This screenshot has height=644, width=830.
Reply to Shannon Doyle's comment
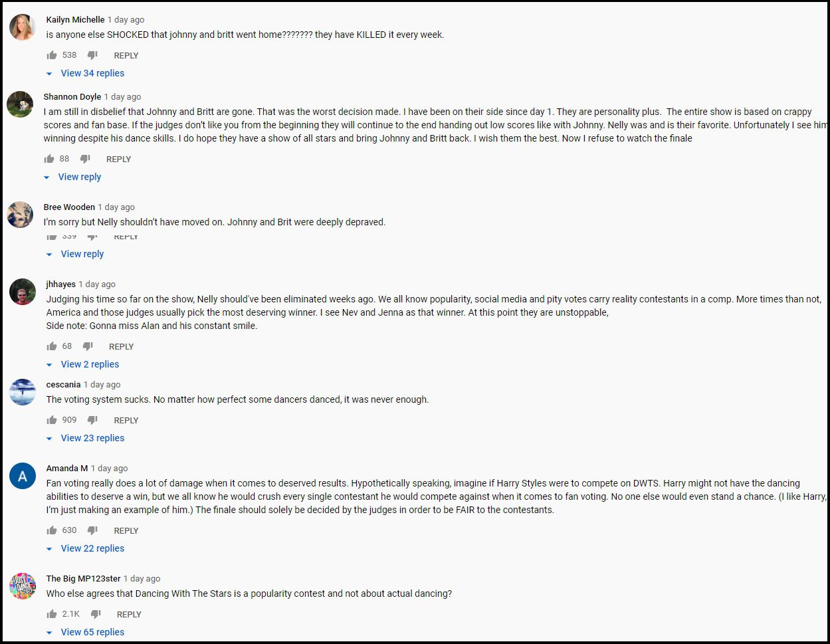click(119, 159)
